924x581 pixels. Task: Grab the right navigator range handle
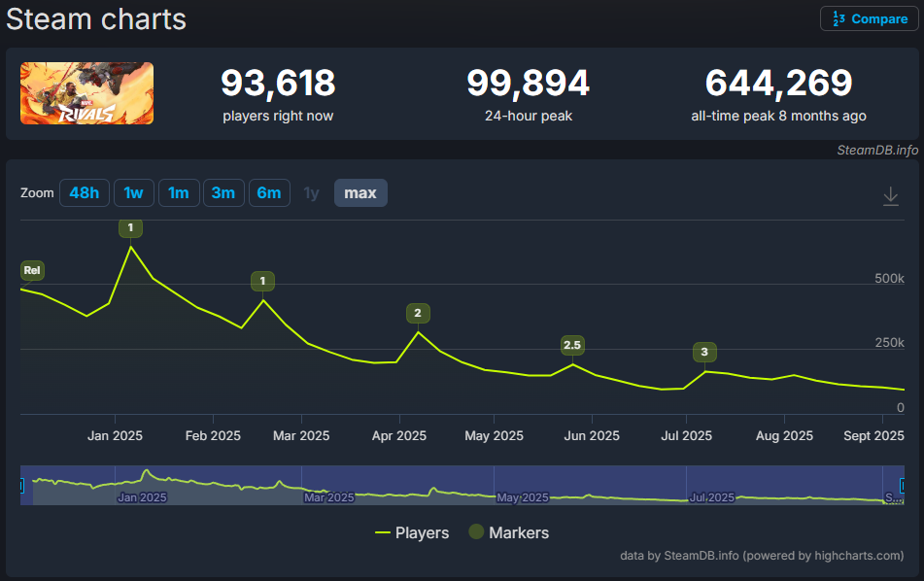[x=903, y=486]
